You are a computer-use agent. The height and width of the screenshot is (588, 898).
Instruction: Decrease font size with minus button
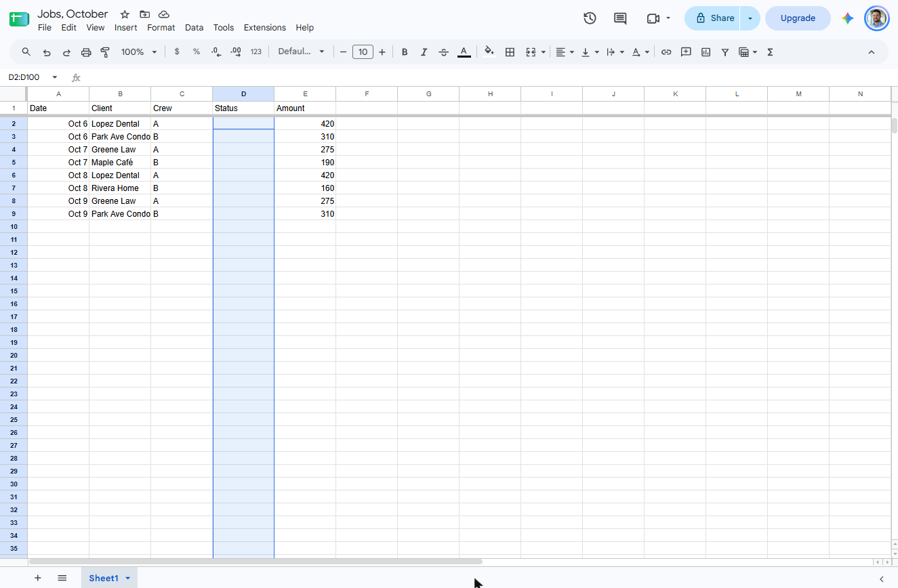(x=344, y=52)
